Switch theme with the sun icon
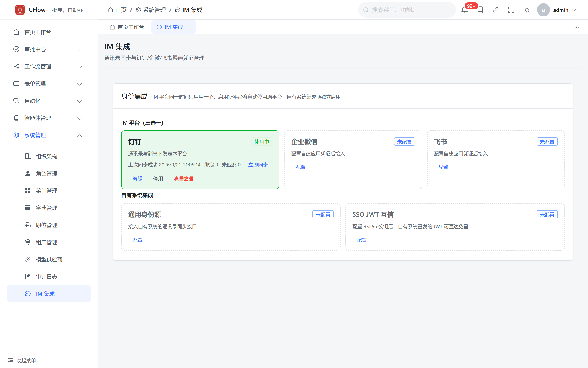This screenshot has height=368, width=588. [527, 10]
